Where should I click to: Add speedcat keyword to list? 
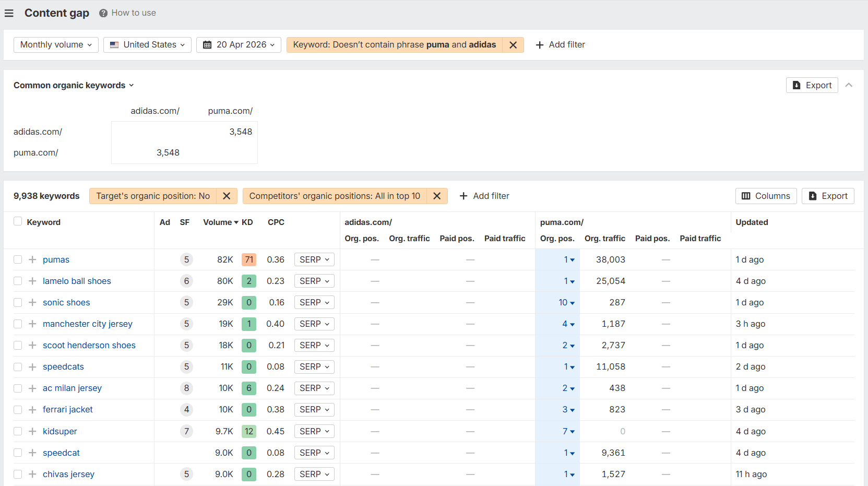pyautogui.click(x=32, y=453)
